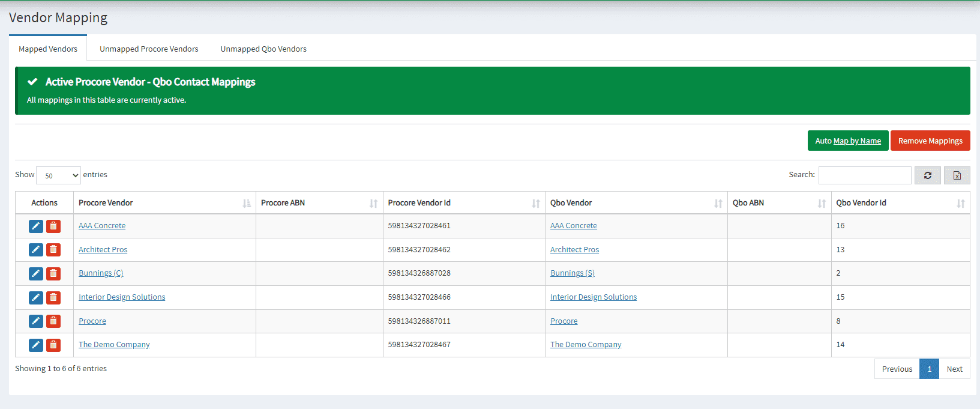This screenshot has height=409, width=980.
Task: Switch to Unmapped Procore Vendors tab
Action: coord(149,49)
